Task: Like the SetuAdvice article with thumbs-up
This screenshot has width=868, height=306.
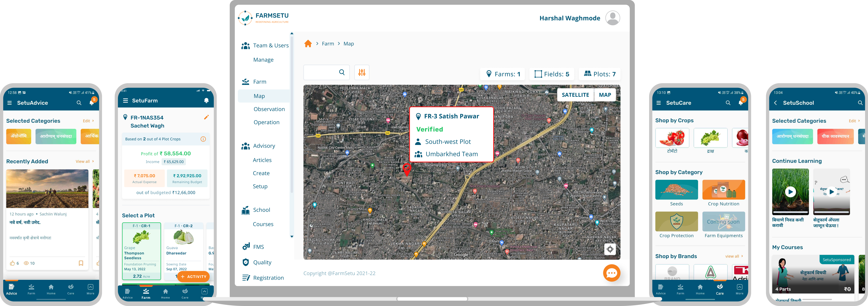Action: 12,263
